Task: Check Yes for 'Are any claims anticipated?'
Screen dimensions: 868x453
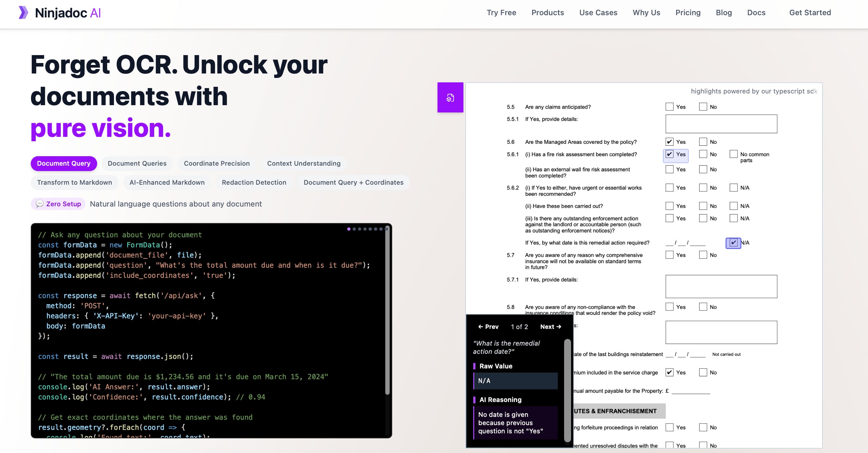Action: pos(669,107)
